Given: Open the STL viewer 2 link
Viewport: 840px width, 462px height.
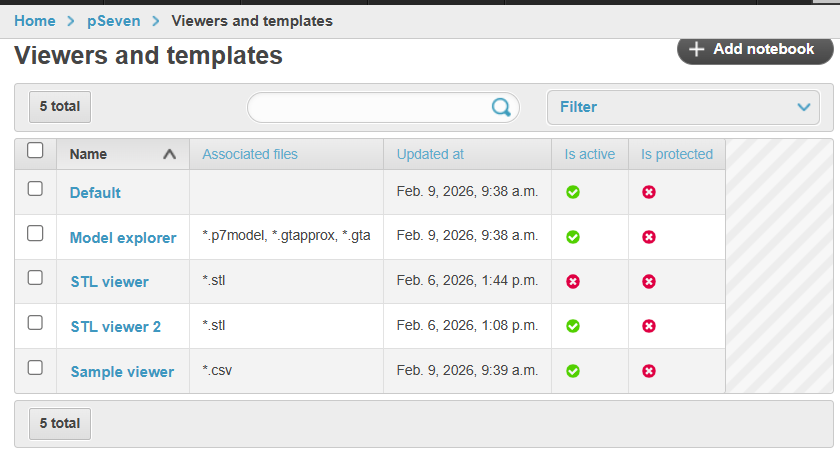Looking at the screenshot, I should coord(115,327).
